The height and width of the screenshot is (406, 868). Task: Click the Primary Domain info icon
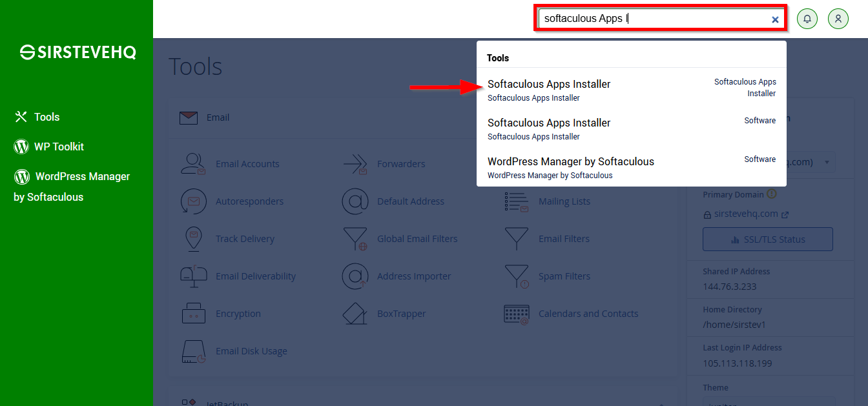[x=772, y=194]
